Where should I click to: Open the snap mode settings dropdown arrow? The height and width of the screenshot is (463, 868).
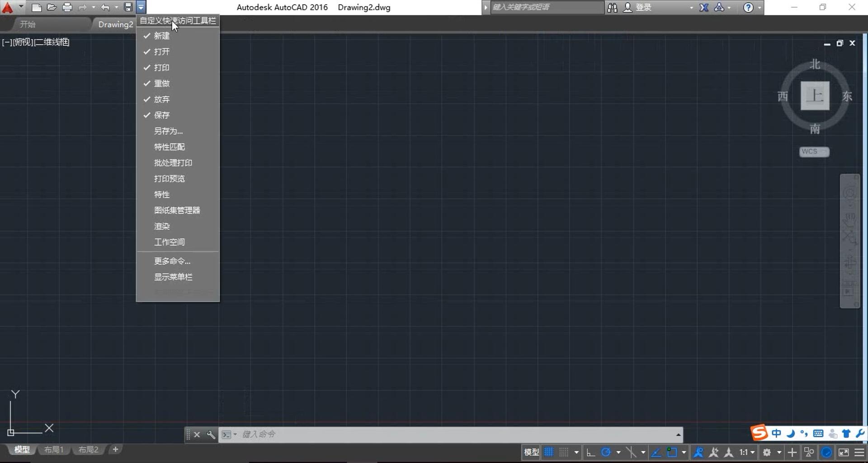pos(576,452)
